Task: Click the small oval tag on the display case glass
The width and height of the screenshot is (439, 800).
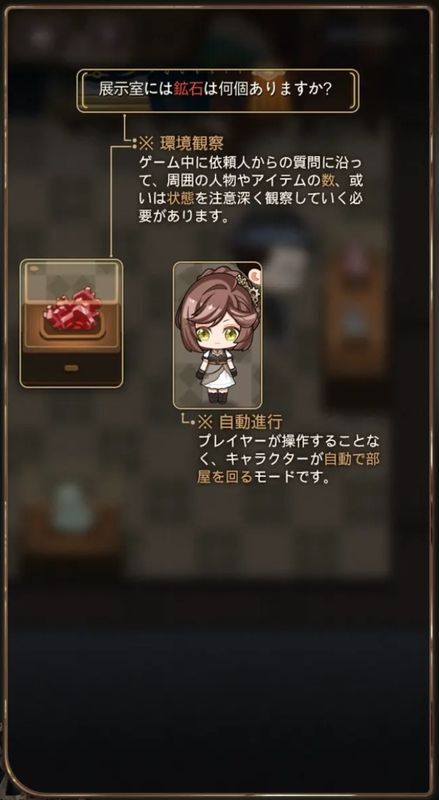Action: pos(35,268)
